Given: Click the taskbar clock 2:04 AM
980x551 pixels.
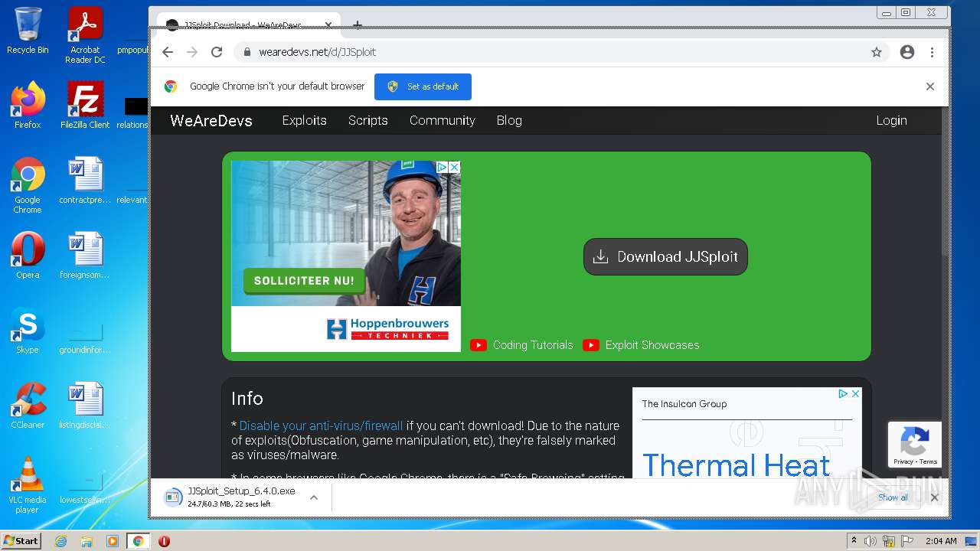Looking at the screenshot, I should coord(941,541).
